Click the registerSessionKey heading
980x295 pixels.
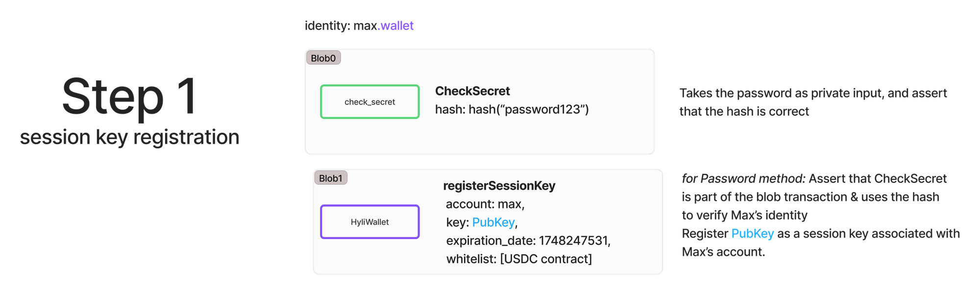[499, 186]
